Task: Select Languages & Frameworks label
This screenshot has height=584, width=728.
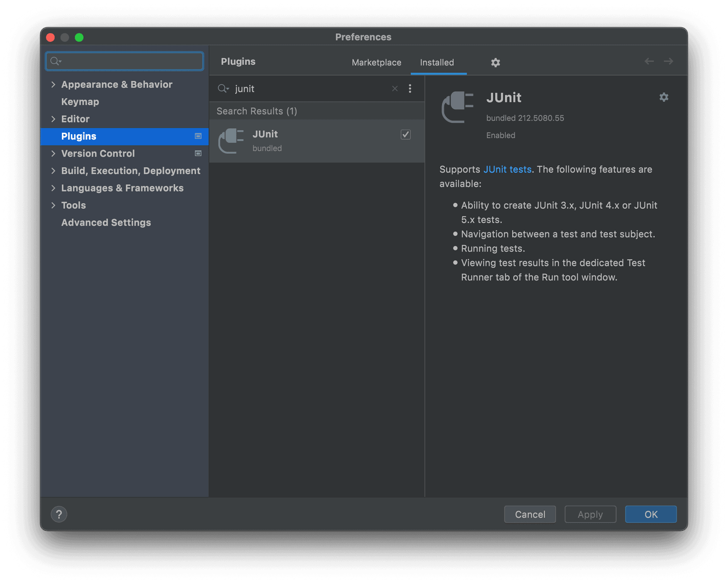Action: tap(122, 188)
